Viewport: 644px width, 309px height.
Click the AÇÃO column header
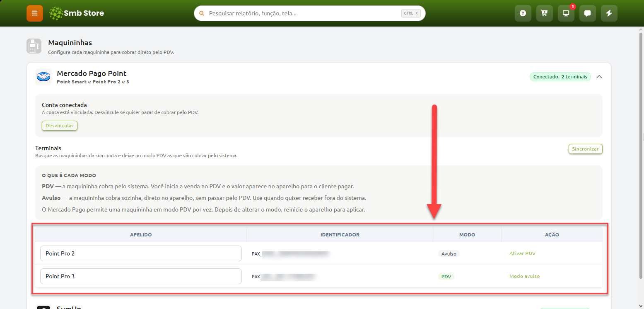click(x=552, y=235)
